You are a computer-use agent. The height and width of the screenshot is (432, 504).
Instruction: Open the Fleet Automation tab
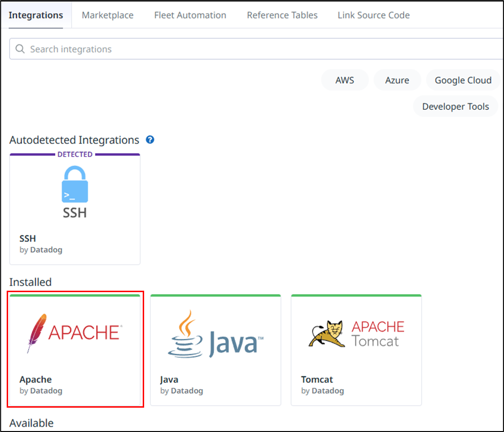tap(190, 15)
